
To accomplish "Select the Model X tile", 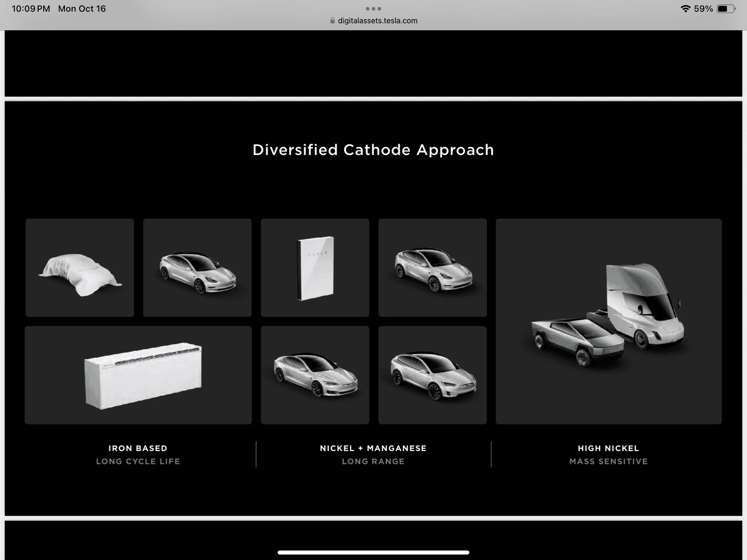I will coord(433,375).
